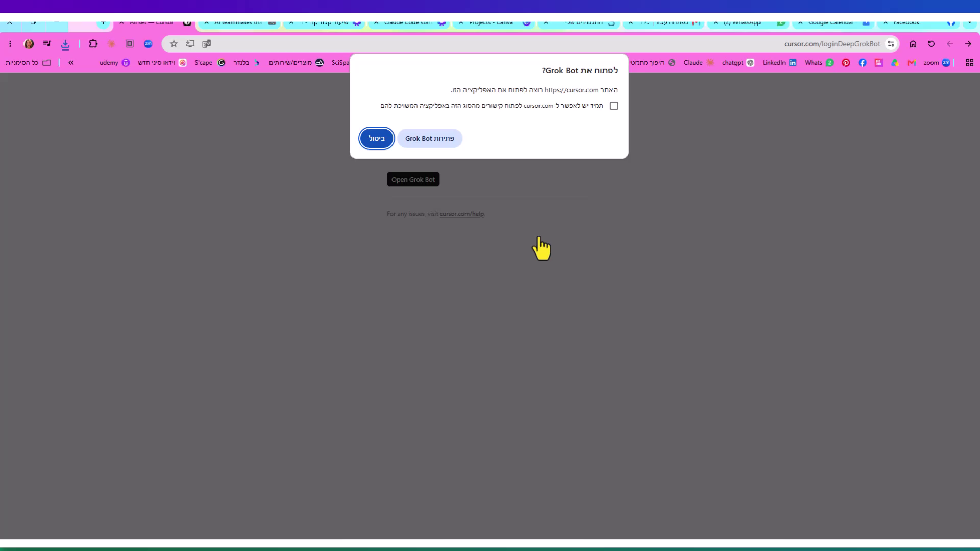
Task: Click the ביטול cancel button in dialog
Action: pos(377,138)
